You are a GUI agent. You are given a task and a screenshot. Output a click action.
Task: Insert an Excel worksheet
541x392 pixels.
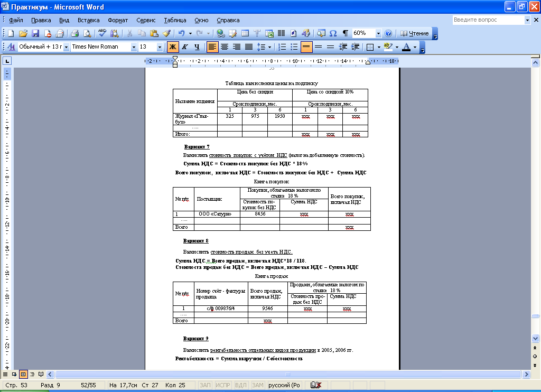click(x=269, y=33)
